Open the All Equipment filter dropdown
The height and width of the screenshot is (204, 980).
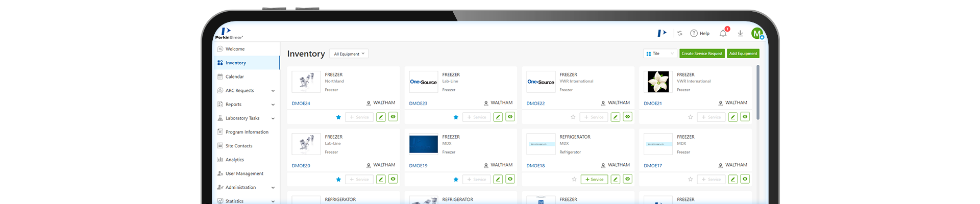[349, 54]
